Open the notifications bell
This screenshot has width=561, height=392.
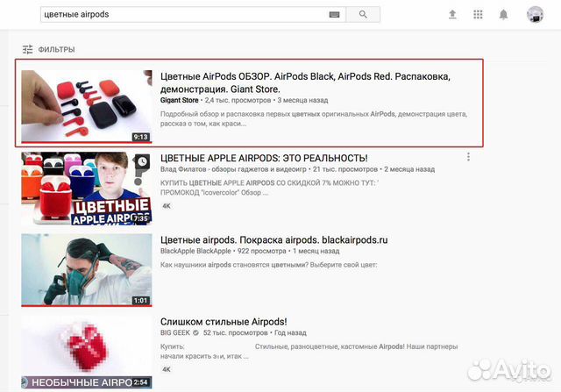tap(503, 15)
